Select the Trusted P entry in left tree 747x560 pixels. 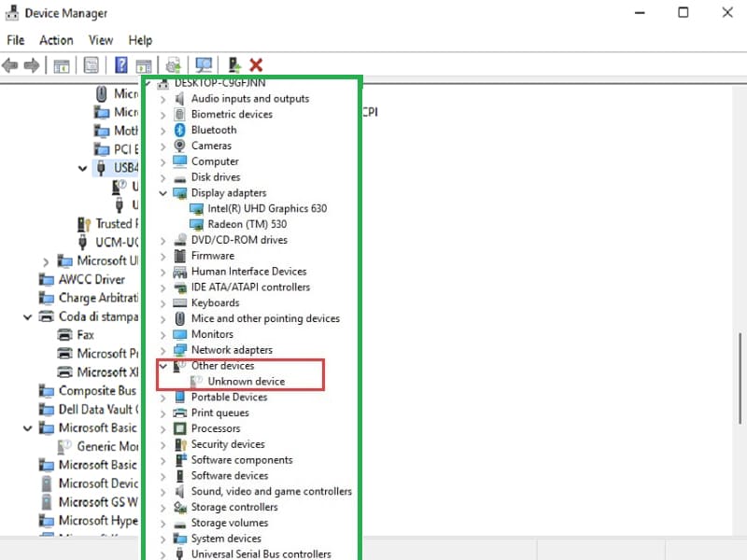point(118,224)
